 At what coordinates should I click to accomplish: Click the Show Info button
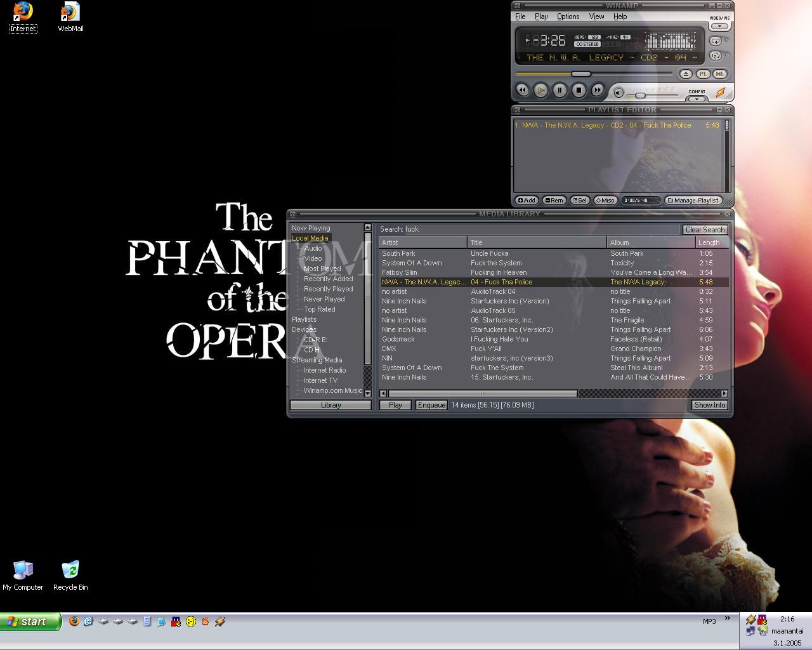[709, 405]
